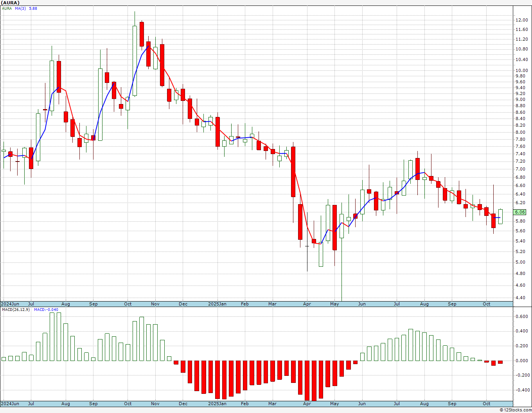Viewport: 532px width, 413px height.
Task: Click the 10.80 price axis label
Action: 521,49
